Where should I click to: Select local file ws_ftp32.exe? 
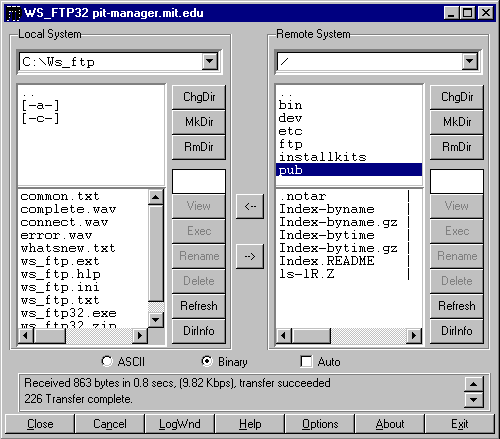[69, 313]
